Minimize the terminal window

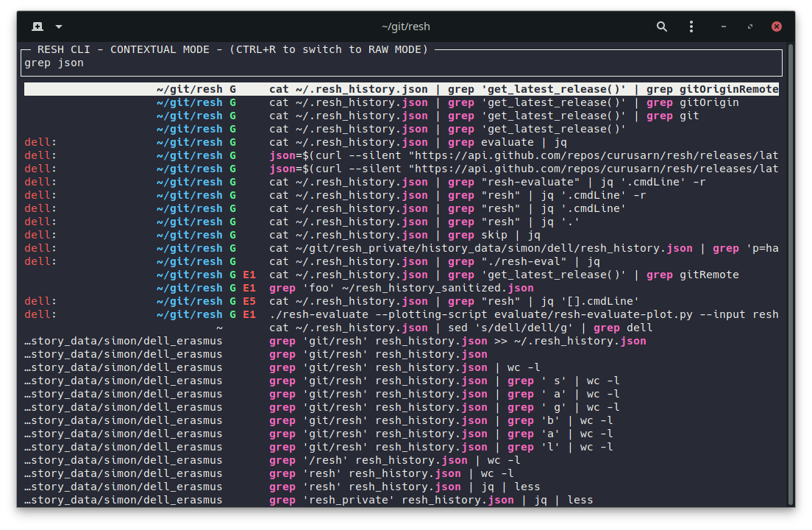724,26
